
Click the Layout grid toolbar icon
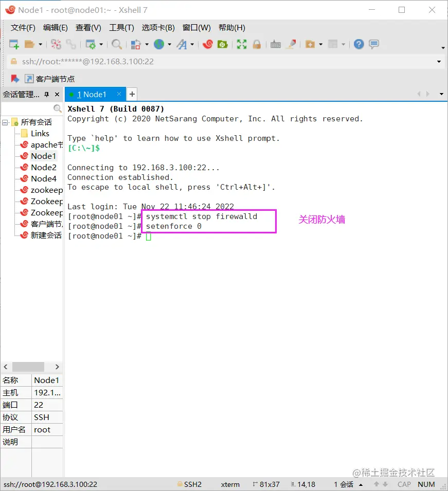tap(333, 44)
